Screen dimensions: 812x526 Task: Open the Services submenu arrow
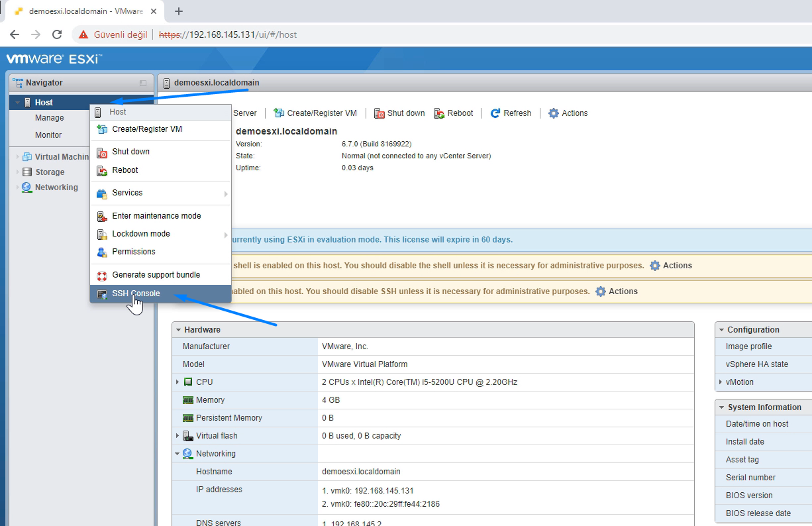pos(226,193)
